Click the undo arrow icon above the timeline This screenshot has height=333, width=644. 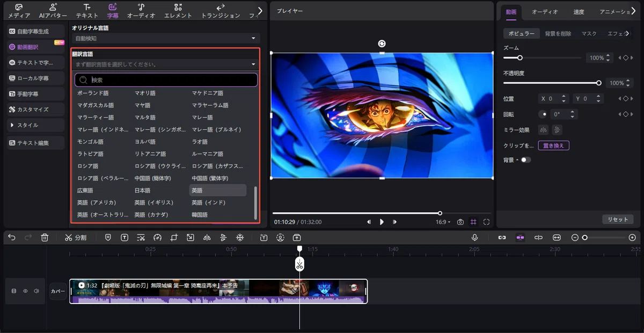coord(12,237)
